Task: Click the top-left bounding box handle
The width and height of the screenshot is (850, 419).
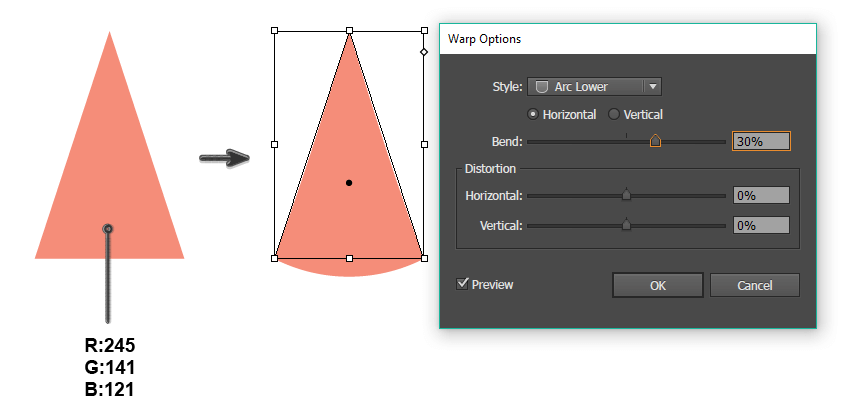Action: pyautogui.click(x=275, y=30)
